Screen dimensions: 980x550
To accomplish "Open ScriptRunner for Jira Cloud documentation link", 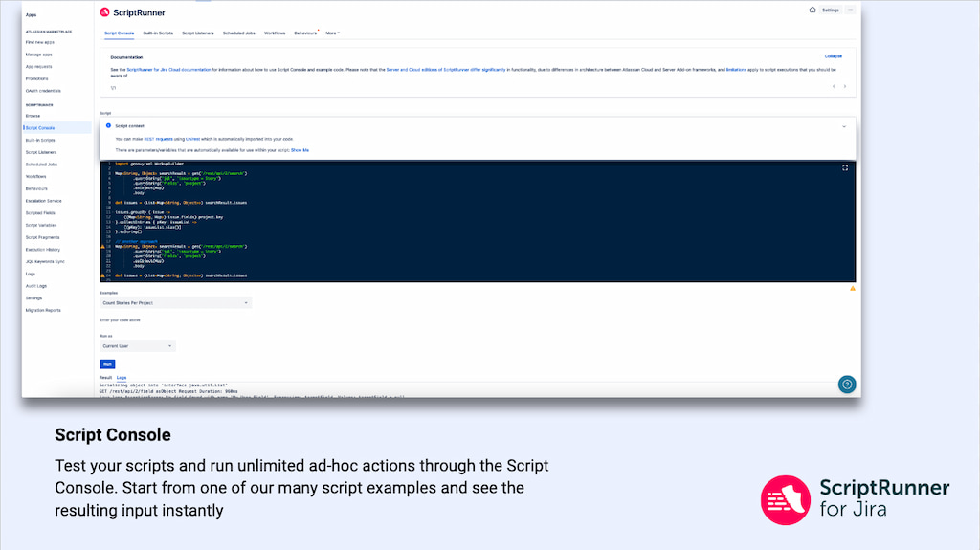I will [x=168, y=70].
